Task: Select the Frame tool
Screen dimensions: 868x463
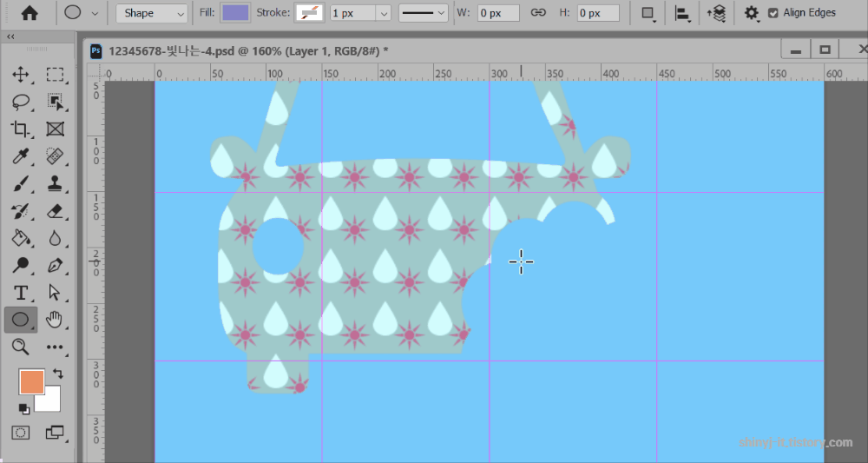Action: point(55,129)
